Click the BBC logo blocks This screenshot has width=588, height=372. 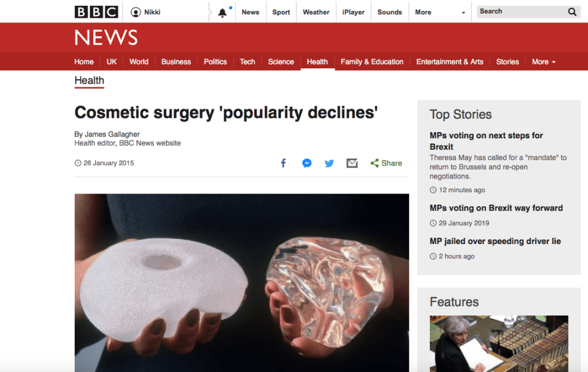[x=96, y=12]
